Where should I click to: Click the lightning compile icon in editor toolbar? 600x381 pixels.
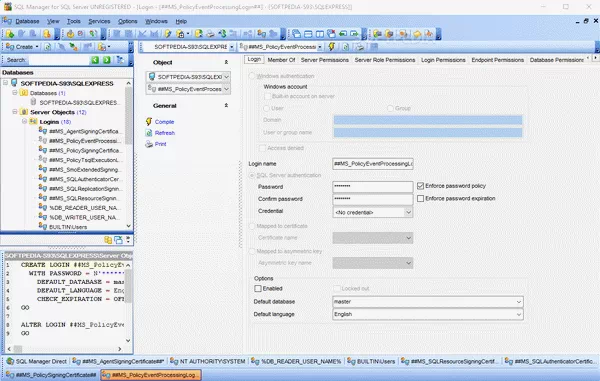[331, 47]
